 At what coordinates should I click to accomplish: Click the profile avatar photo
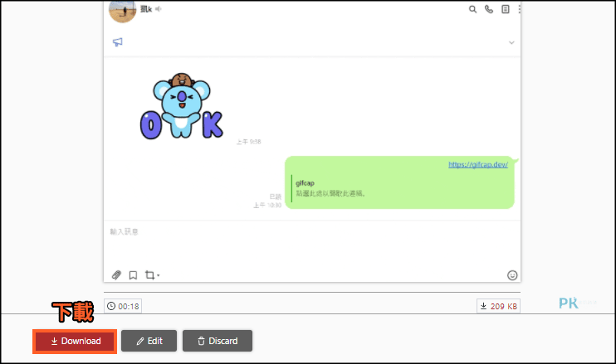coord(123,11)
